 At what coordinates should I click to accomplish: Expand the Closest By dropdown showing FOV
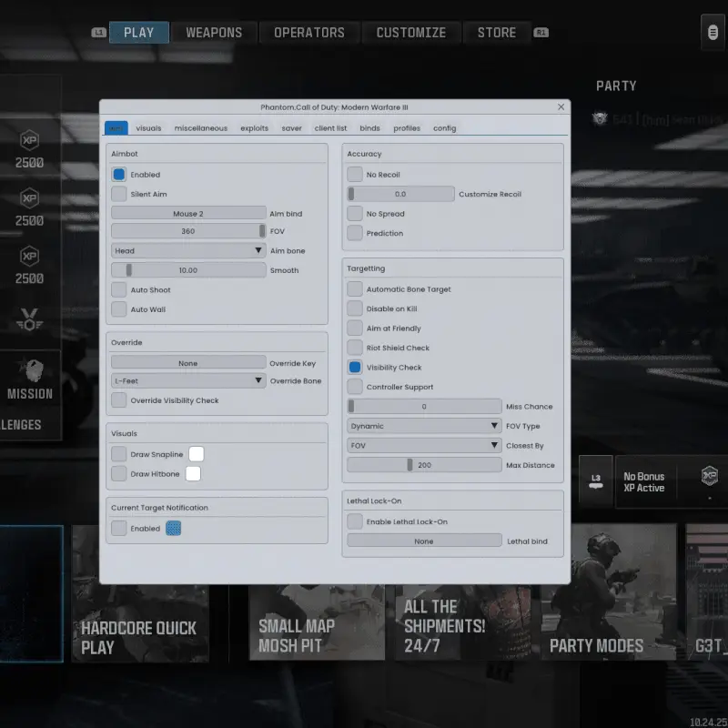click(x=424, y=445)
